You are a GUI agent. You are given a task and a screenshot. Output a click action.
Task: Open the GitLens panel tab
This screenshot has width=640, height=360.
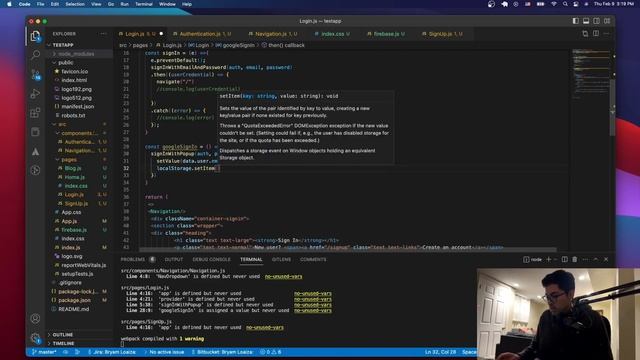tap(281, 260)
